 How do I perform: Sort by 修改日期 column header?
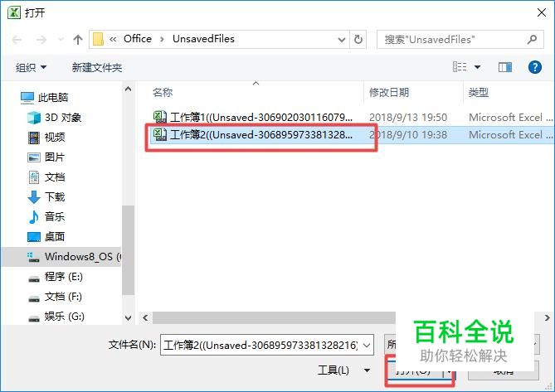point(389,93)
